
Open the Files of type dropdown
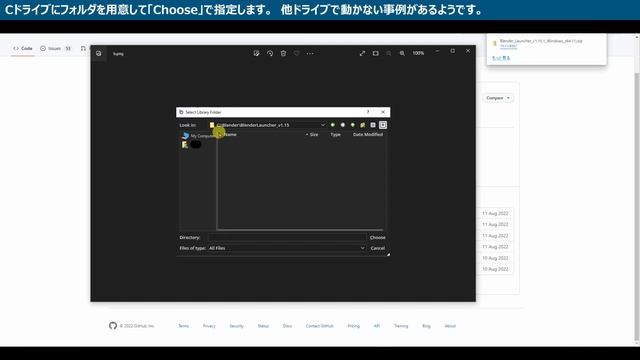[x=287, y=248]
